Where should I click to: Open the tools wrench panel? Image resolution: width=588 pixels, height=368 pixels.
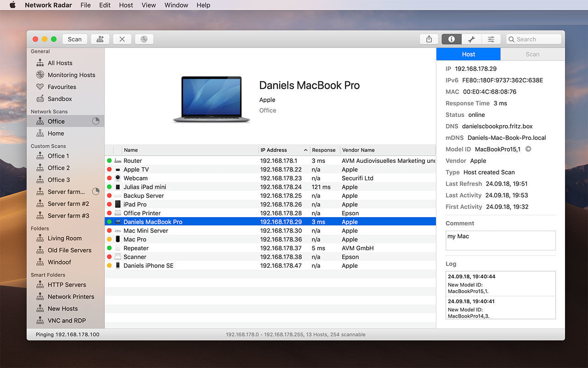(471, 39)
